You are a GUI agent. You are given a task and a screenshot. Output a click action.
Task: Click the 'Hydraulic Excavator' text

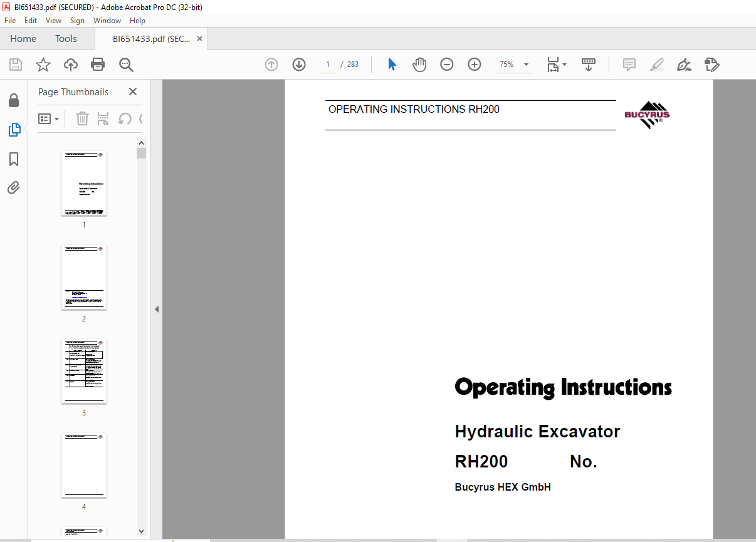[537, 432]
